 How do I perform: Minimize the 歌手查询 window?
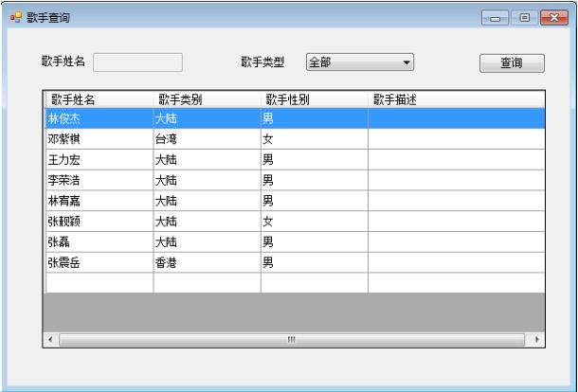click(495, 18)
